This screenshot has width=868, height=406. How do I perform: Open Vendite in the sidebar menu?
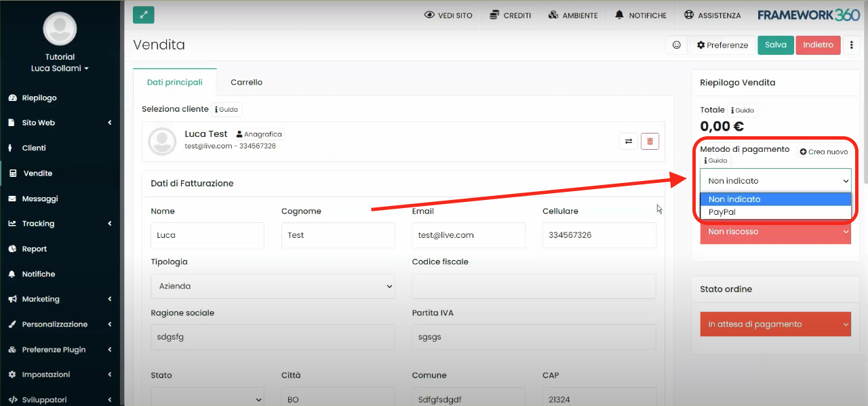pyautogui.click(x=38, y=174)
